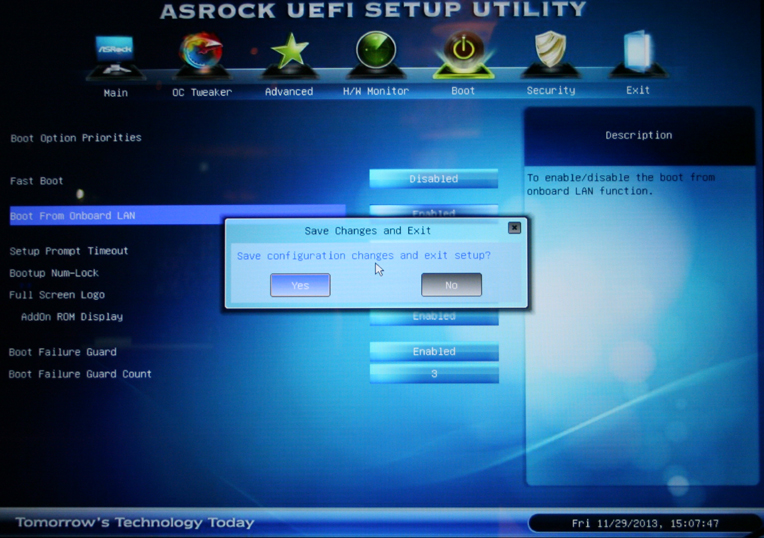
Task: Change the AddOn ROM Display Enabled value
Action: coord(434,317)
